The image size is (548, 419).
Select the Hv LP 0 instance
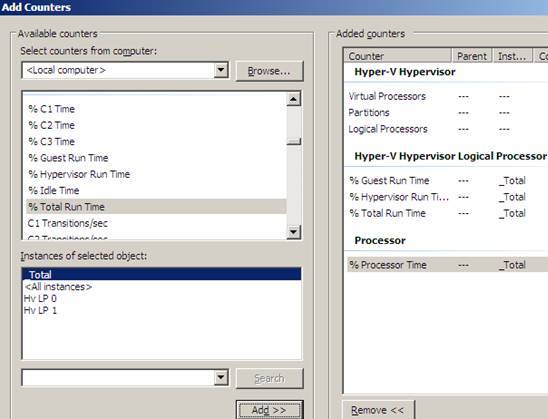tap(161, 299)
